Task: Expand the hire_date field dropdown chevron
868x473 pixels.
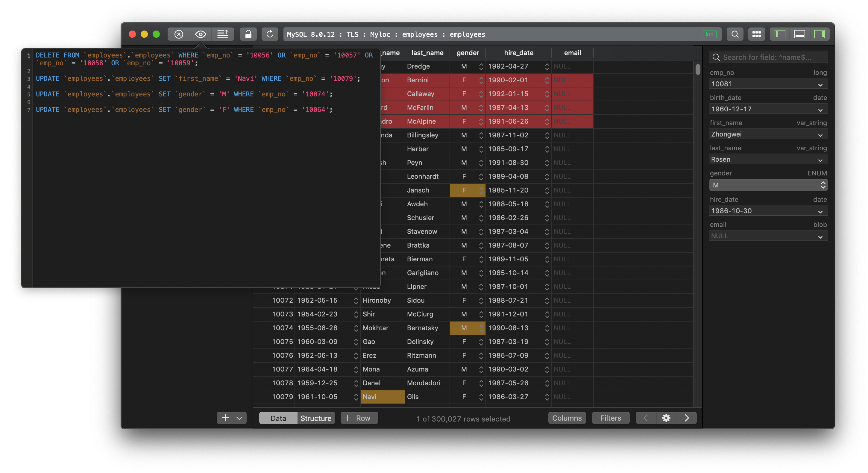Action: click(x=820, y=211)
